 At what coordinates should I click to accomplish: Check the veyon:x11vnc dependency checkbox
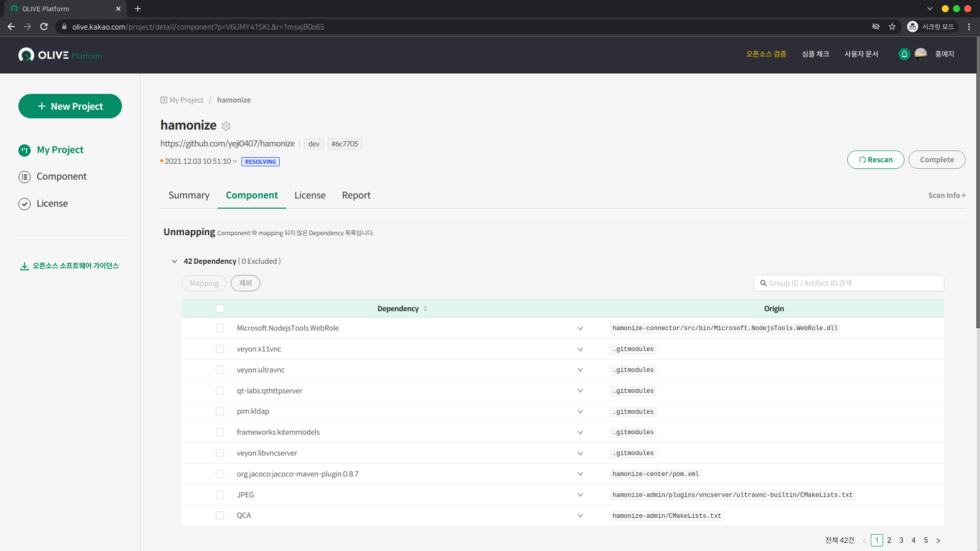220,349
